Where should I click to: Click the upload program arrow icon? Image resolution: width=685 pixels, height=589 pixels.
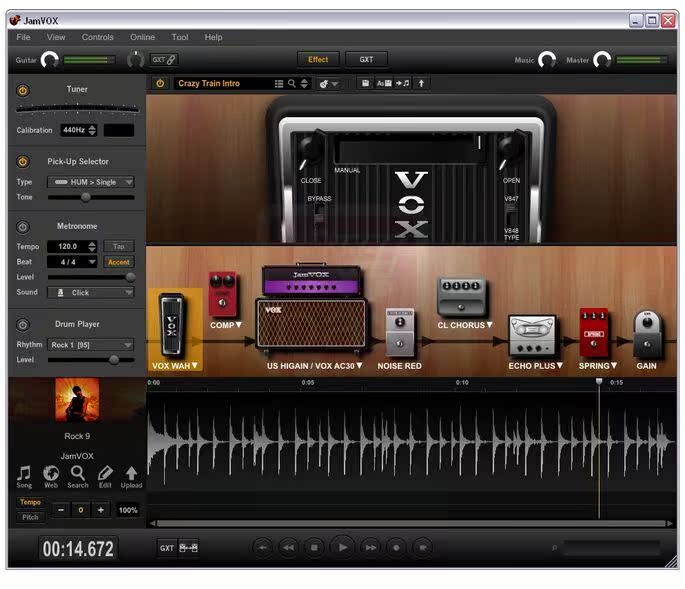tap(421, 83)
